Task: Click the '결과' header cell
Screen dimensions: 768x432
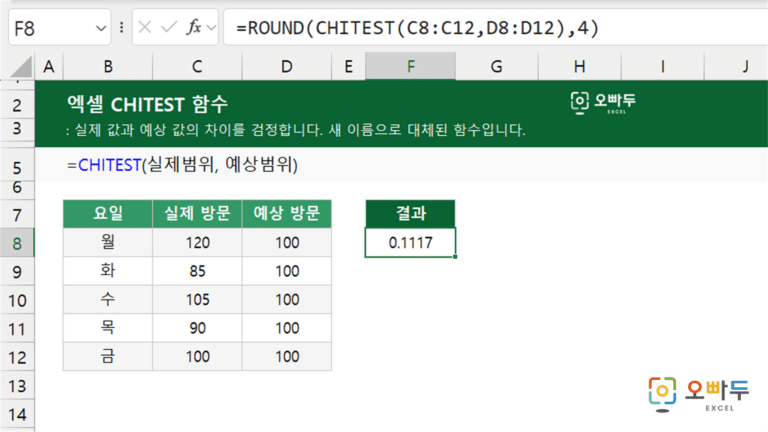Action: [x=410, y=214]
